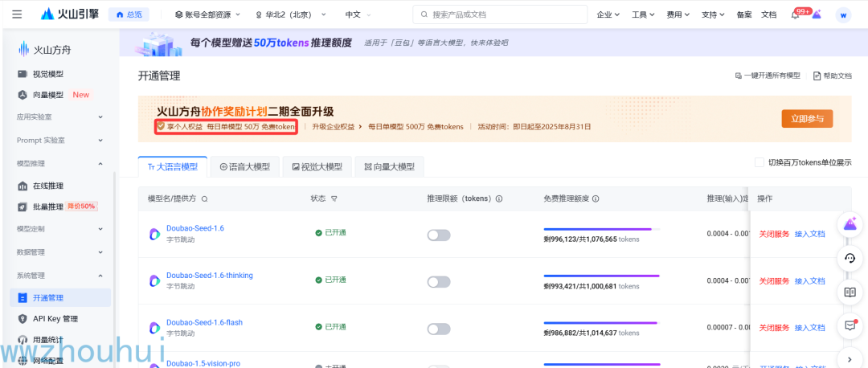Expand the 数据管理 sidebar section
This screenshot has height=368, width=868.
pos(61,251)
